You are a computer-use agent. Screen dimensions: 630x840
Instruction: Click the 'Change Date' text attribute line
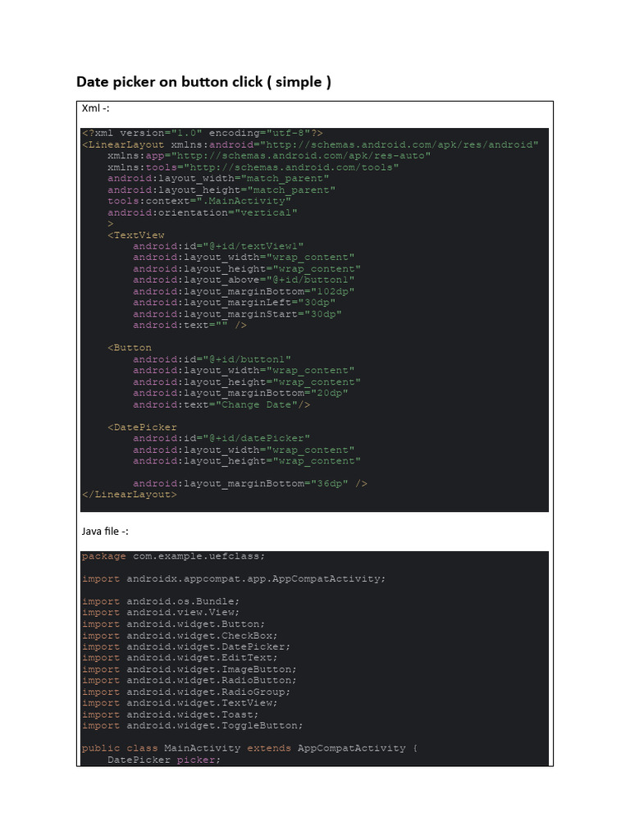coord(221,404)
